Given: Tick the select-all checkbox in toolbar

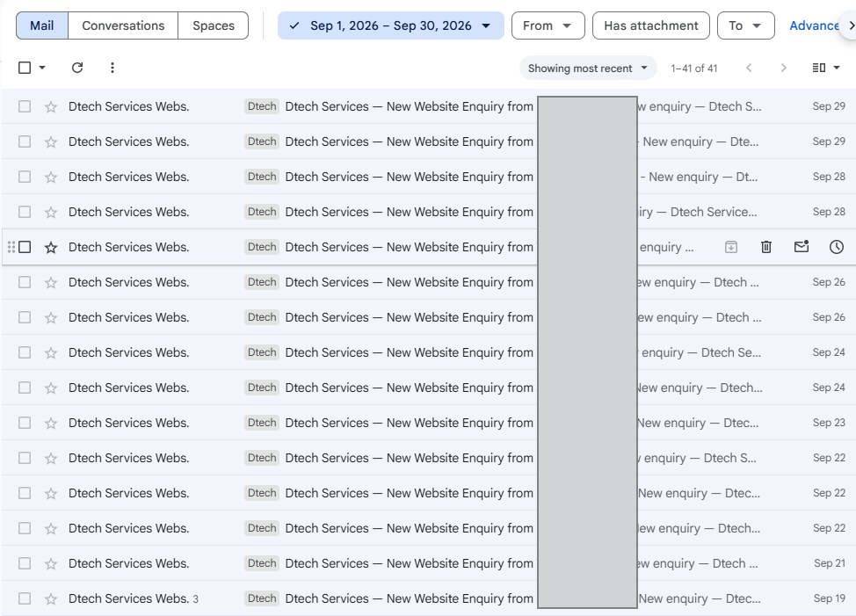Looking at the screenshot, I should coord(25,68).
